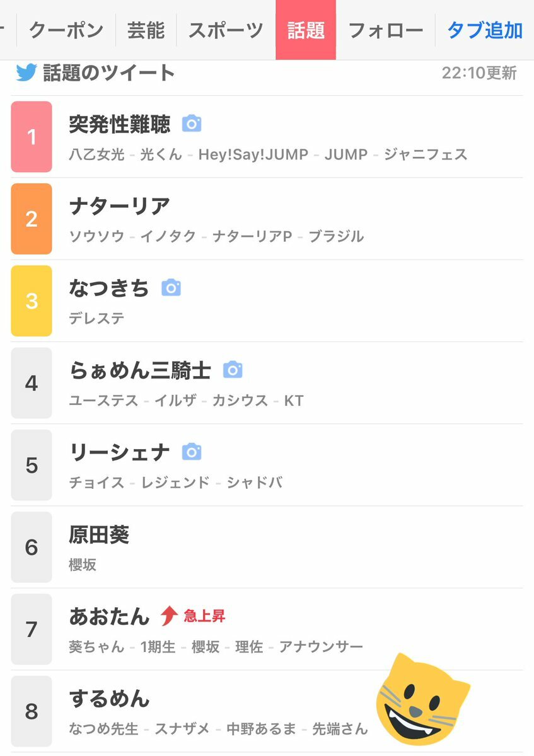Tap the orange rank 2 badge

[x=32, y=219]
